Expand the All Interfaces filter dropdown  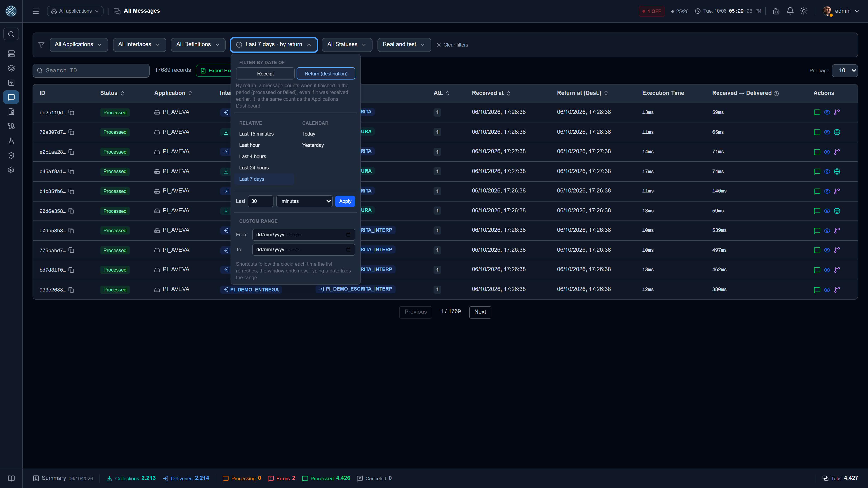tap(139, 45)
